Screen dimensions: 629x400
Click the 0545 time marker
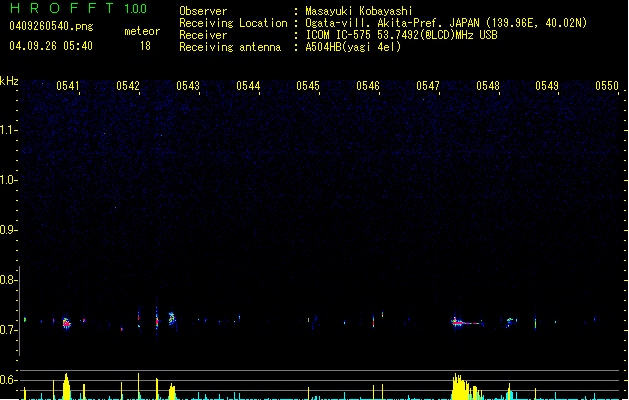pyautogui.click(x=308, y=86)
